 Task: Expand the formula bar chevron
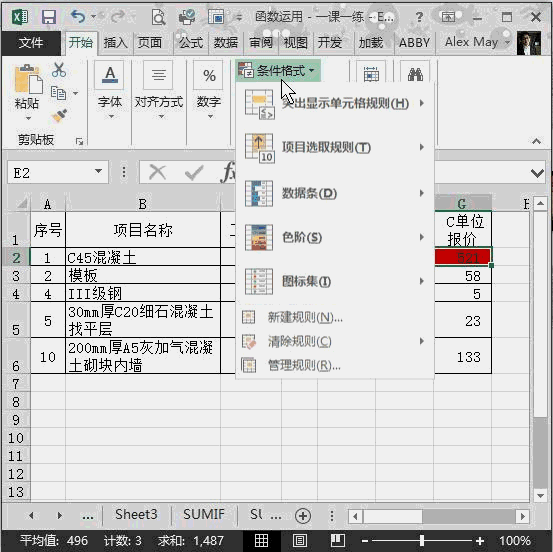[537, 173]
